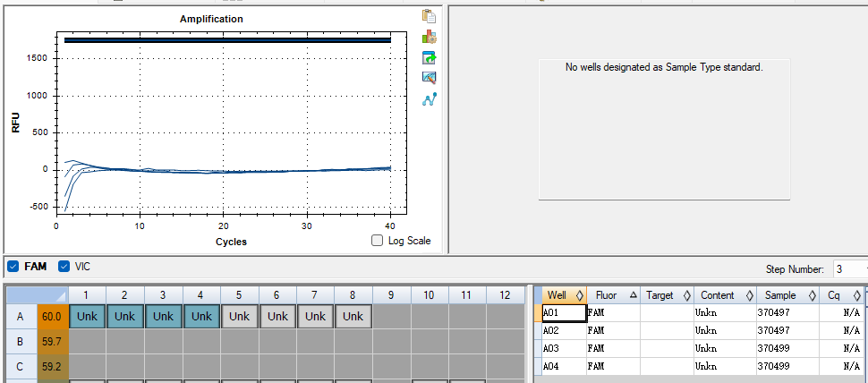Select plate row C header
The image size is (868, 383).
21,366
